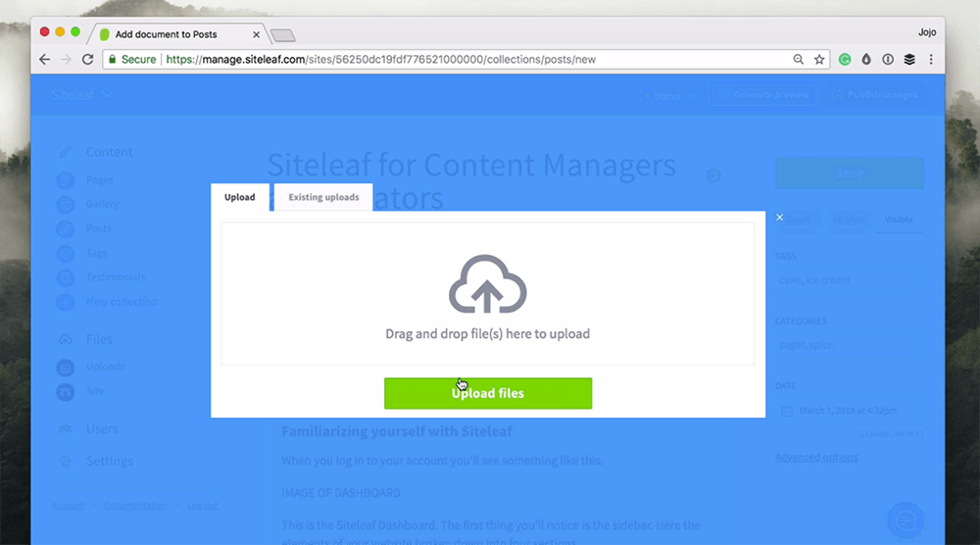The height and width of the screenshot is (545, 980).
Task: Open Testimonials in the sidebar
Action: point(115,276)
